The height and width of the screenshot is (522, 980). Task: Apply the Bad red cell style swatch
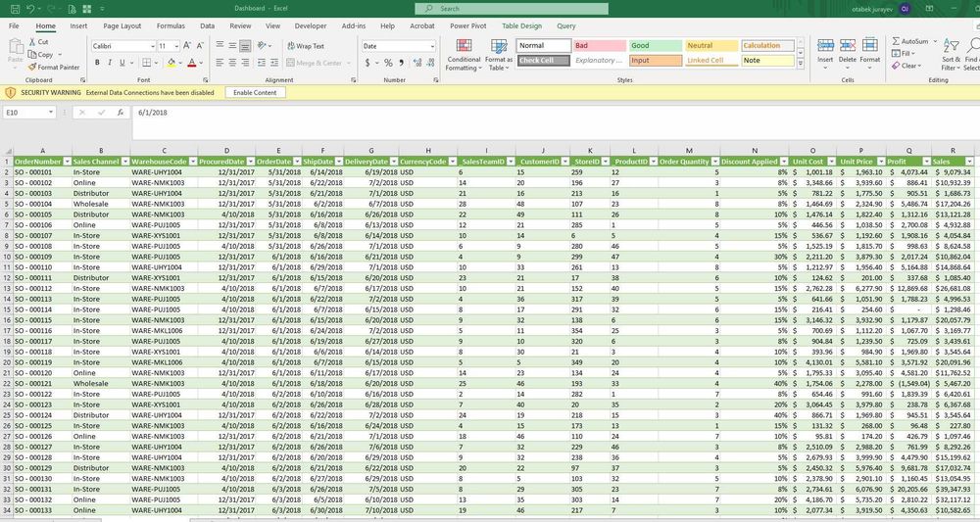[x=600, y=46]
